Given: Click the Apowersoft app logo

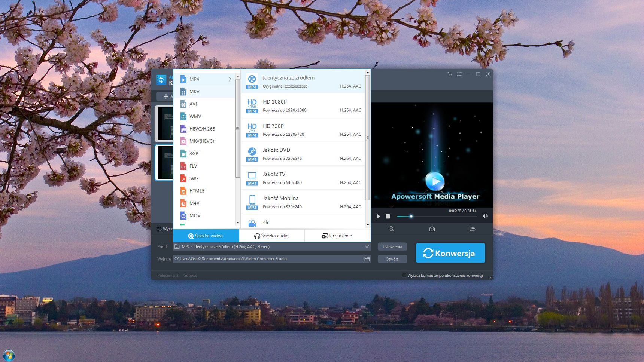Looking at the screenshot, I should click(x=161, y=80).
